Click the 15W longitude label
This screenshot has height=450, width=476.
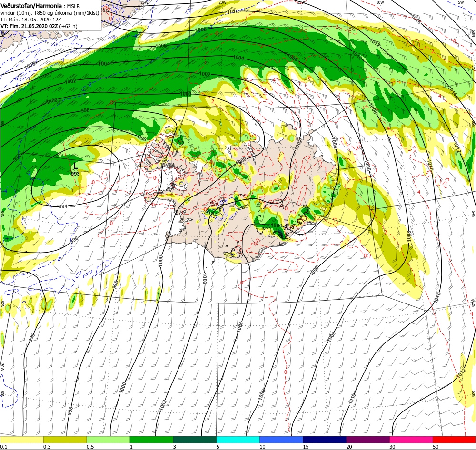[301, 2]
